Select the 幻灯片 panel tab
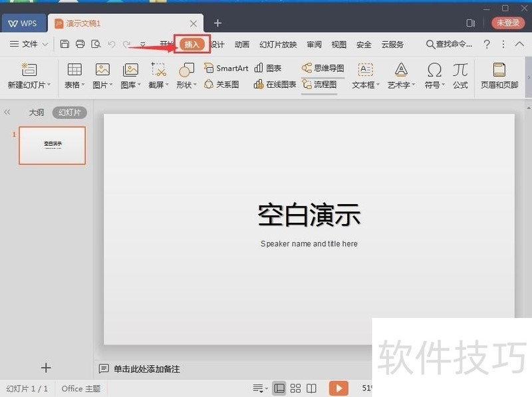 [70, 112]
